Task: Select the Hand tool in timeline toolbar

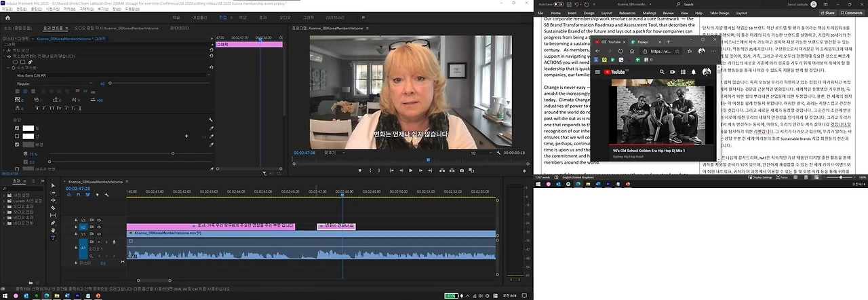Action: (53, 230)
